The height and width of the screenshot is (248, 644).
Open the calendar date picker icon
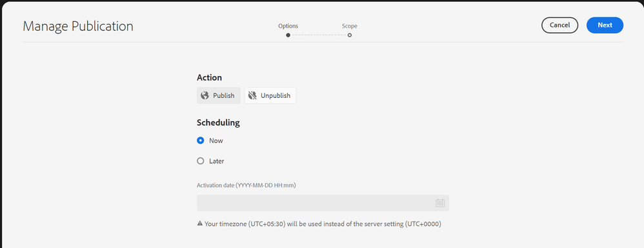pos(440,203)
